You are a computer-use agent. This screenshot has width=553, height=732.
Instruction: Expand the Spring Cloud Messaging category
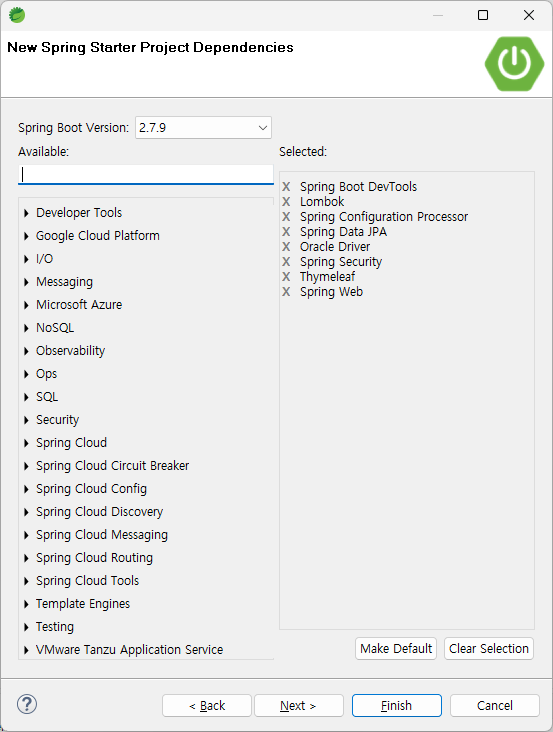(x=26, y=535)
